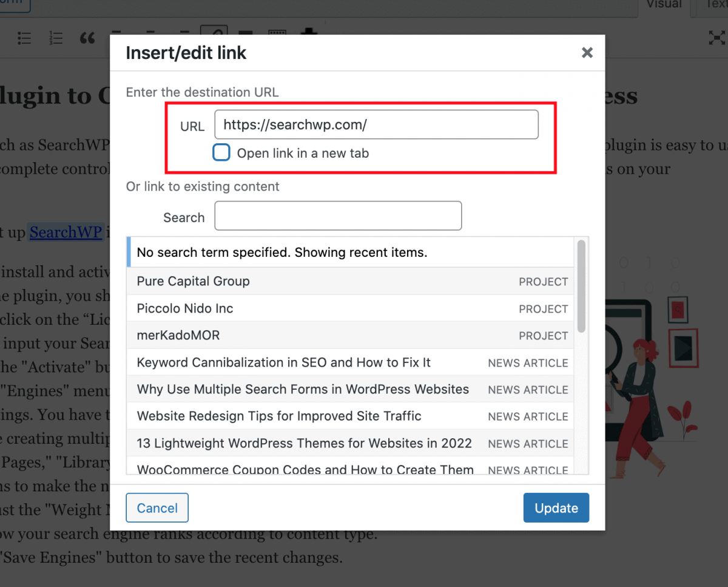Close the Insert/edit link dialog

point(587,53)
